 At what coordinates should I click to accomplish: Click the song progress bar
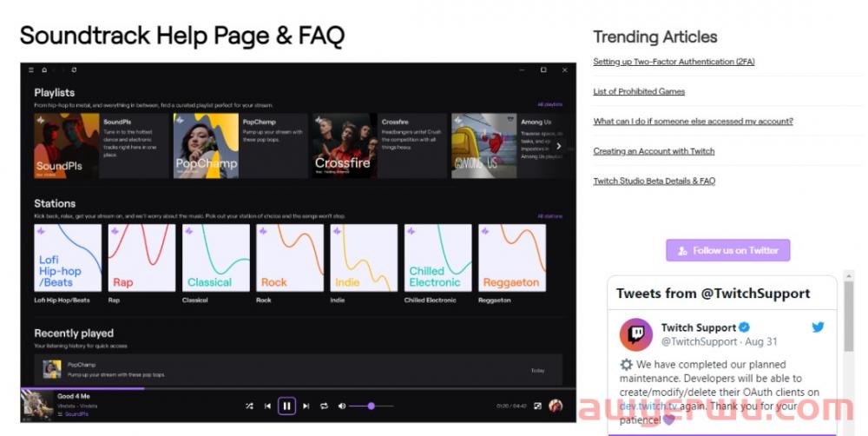coord(298,388)
